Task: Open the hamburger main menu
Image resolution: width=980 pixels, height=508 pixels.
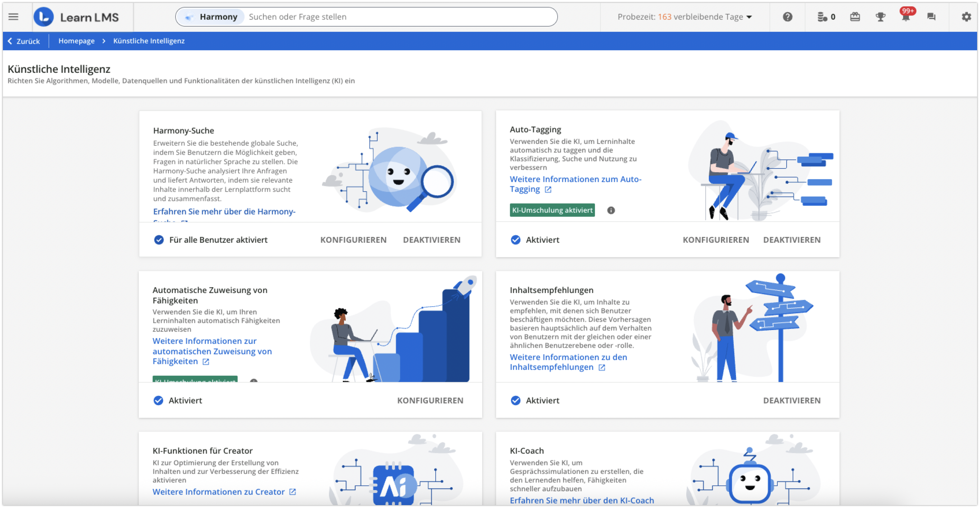Action: tap(13, 17)
